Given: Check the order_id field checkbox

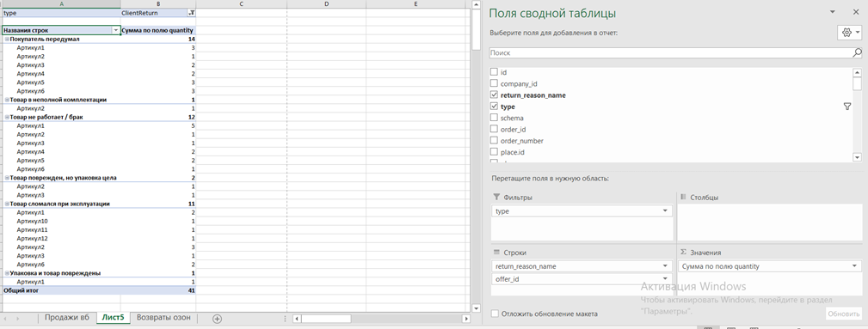Looking at the screenshot, I should (x=495, y=130).
